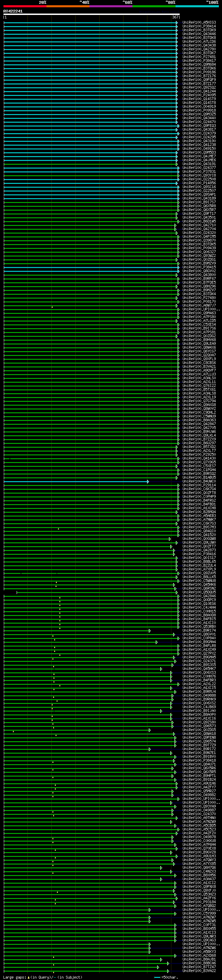Select hit UniRef100_Q41520
The image size is (222, 980).
199,535
